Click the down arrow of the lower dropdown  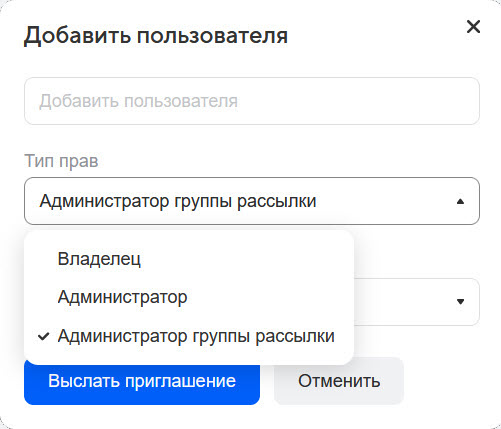(x=460, y=301)
